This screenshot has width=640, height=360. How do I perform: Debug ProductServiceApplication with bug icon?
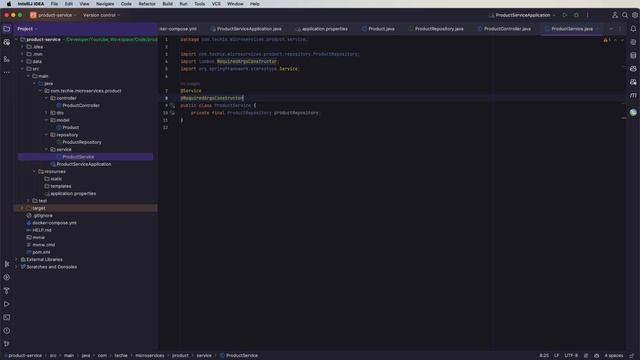(576, 15)
